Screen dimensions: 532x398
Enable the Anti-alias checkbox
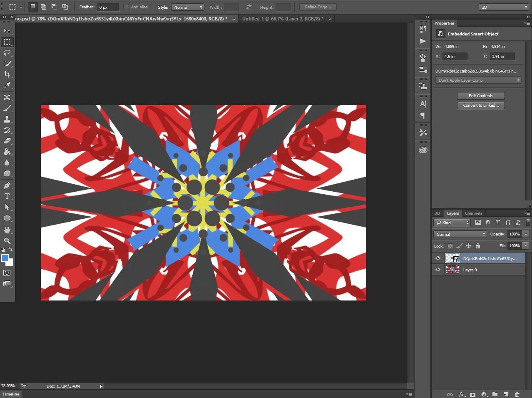(x=126, y=7)
